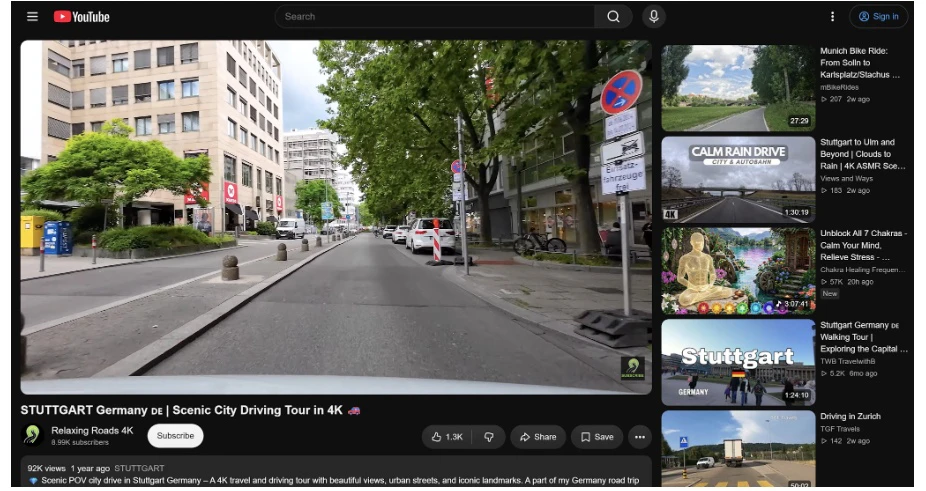This screenshot has height=491, width=926.
Task: Click the search magnifier button
Action: click(614, 17)
